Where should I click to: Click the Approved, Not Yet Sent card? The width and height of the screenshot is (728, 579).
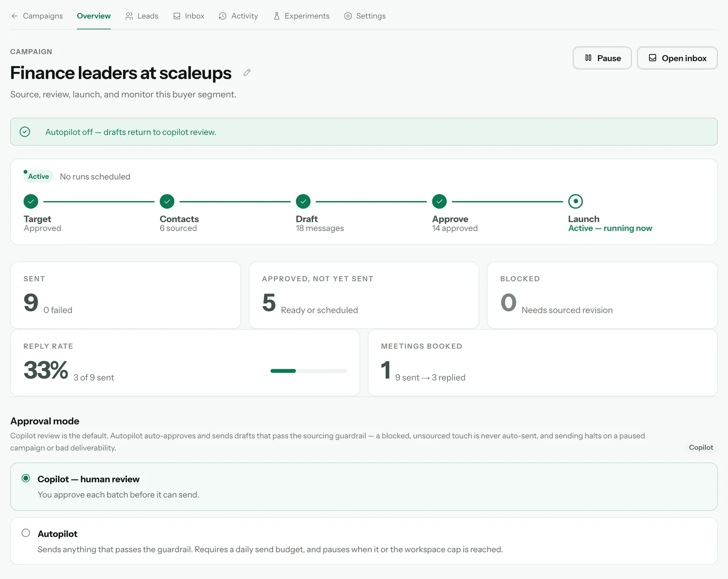[x=364, y=295]
